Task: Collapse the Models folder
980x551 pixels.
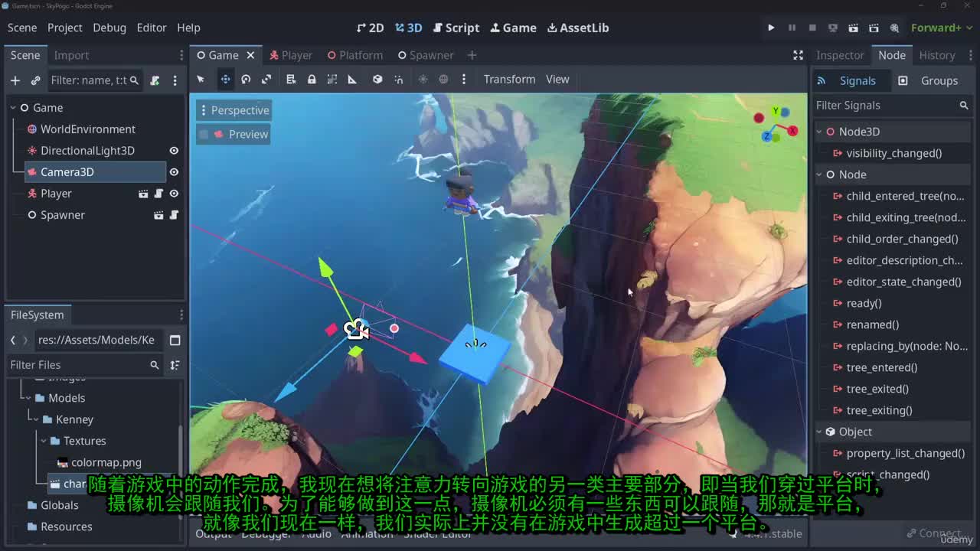Action: [x=28, y=398]
